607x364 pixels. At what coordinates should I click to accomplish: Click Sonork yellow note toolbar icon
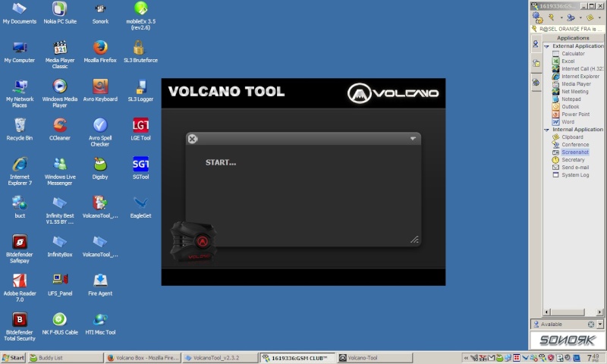pos(590,17)
